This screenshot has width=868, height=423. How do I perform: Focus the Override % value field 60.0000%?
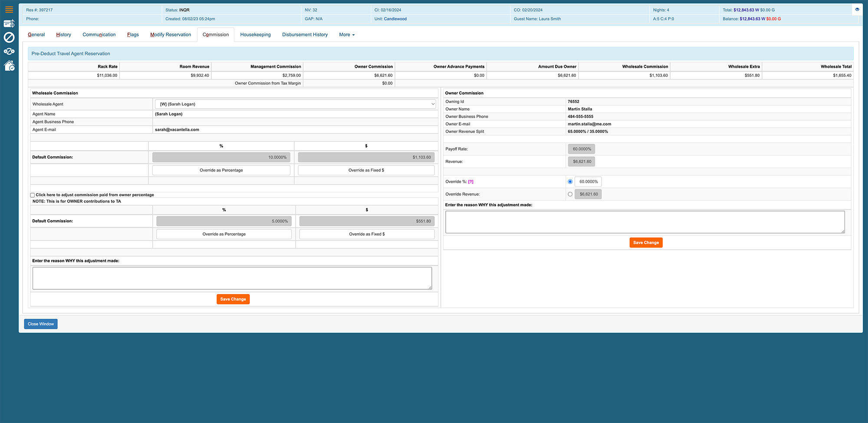588,182
